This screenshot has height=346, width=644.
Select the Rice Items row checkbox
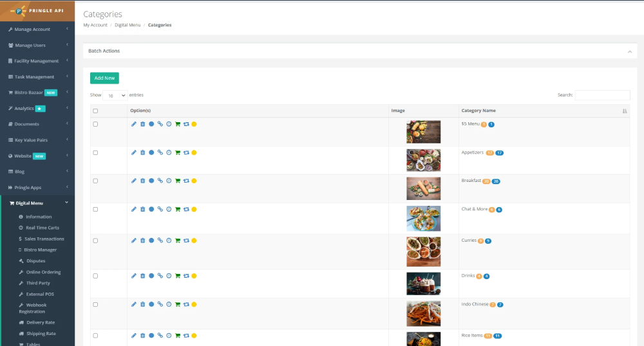coord(96,335)
